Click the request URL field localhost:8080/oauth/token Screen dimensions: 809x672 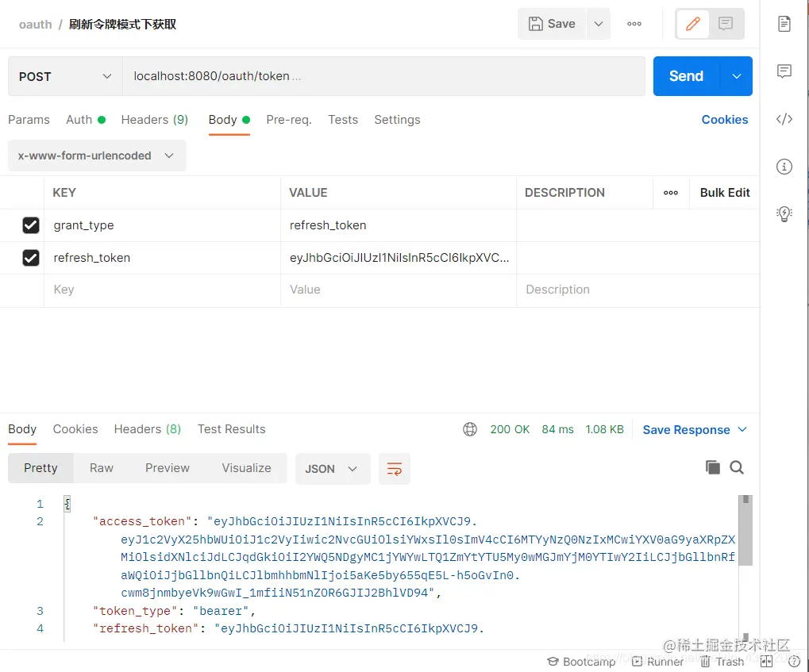click(383, 76)
